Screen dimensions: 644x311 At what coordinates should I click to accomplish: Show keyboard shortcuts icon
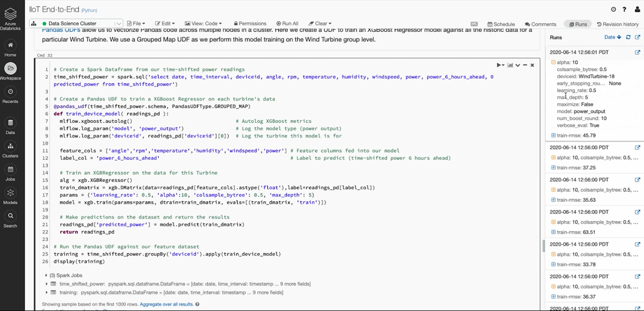point(474,24)
